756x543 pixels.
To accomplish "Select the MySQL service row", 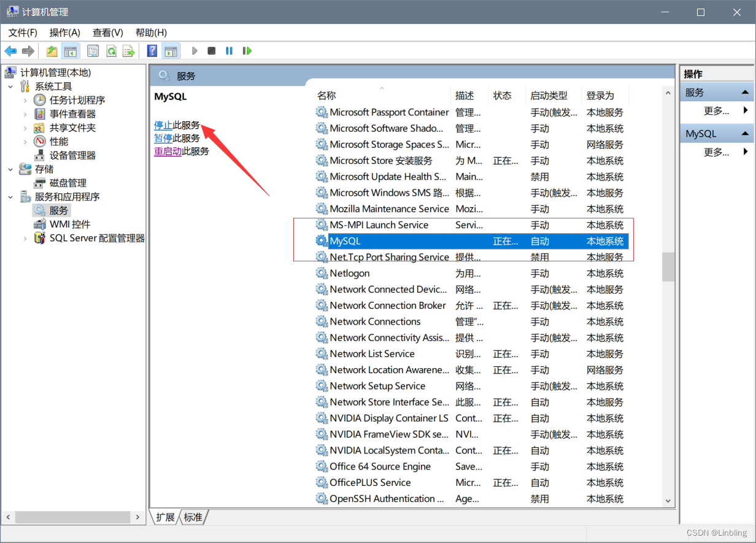I will pos(472,241).
